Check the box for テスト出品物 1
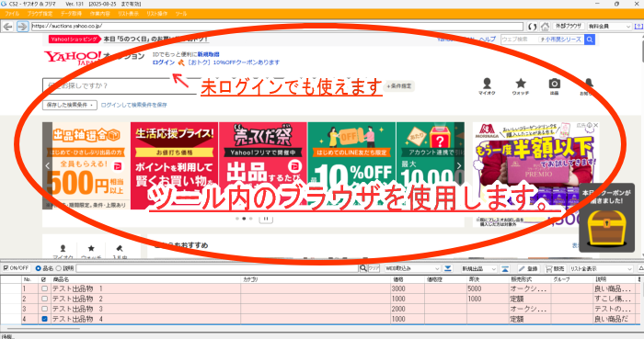 tap(44, 288)
